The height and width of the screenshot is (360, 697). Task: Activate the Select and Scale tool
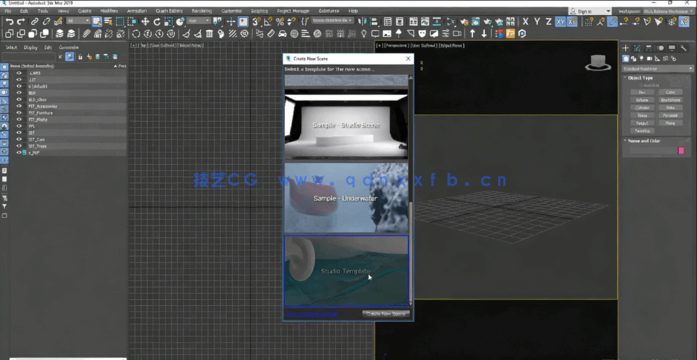tap(168, 21)
